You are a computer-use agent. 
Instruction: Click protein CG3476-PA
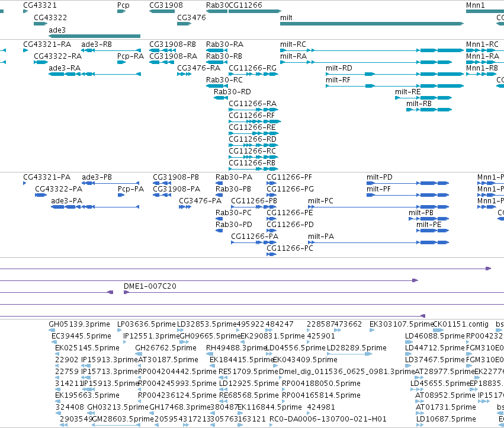click(x=185, y=207)
